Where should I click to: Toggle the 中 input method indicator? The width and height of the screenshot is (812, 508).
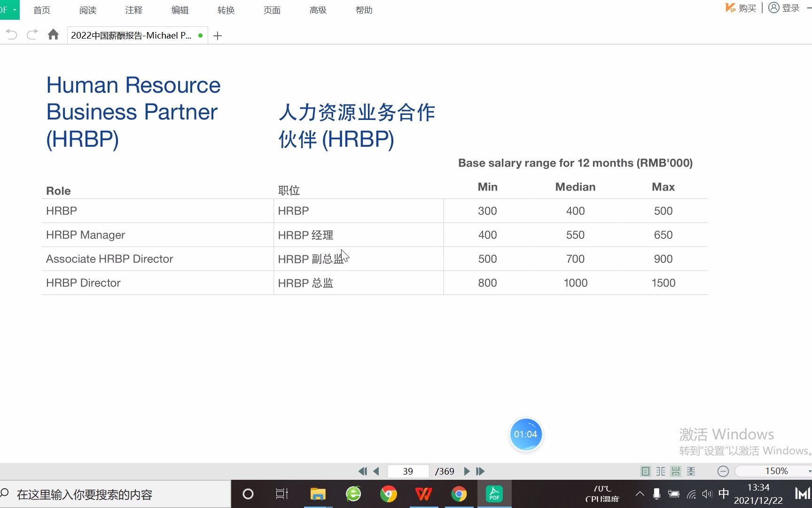724,493
